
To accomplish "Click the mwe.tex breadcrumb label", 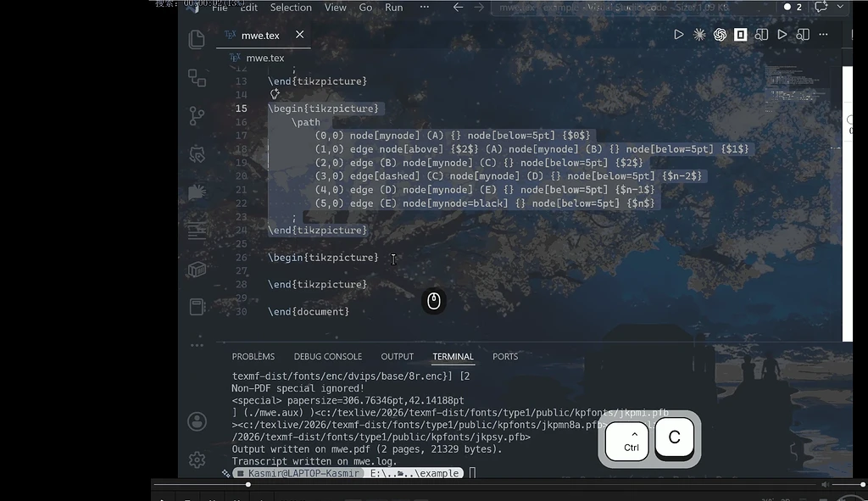I will click(x=265, y=58).
